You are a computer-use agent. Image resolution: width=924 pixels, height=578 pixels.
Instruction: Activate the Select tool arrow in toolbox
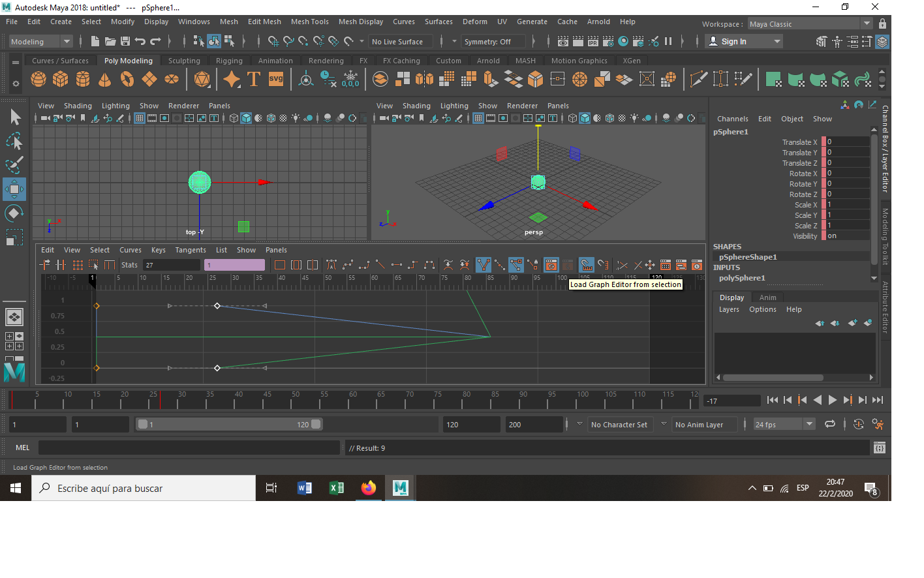click(x=14, y=117)
